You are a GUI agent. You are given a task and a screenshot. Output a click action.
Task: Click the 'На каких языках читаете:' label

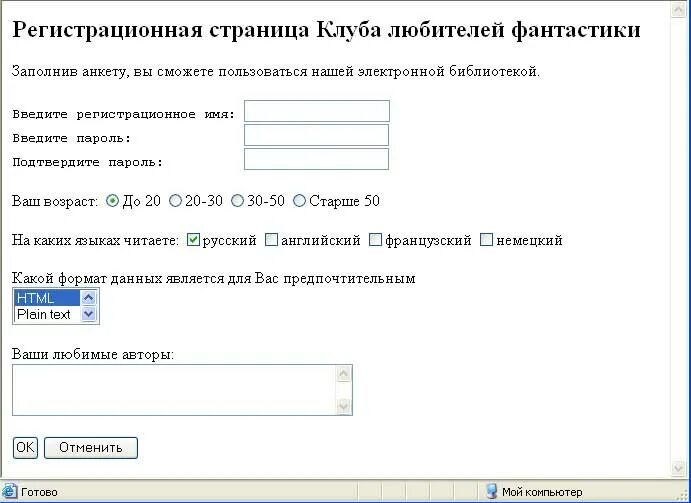pyautogui.click(x=96, y=240)
